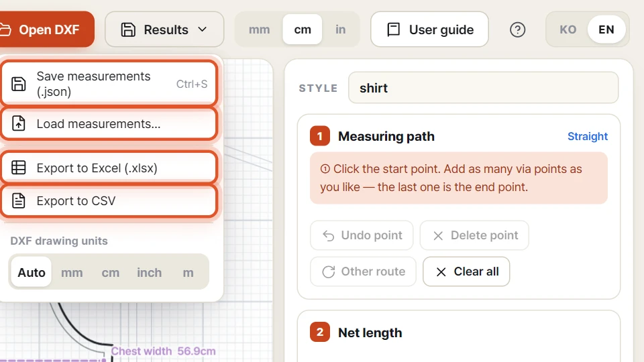
Task: Switch language to EN
Action: tap(606, 29)
